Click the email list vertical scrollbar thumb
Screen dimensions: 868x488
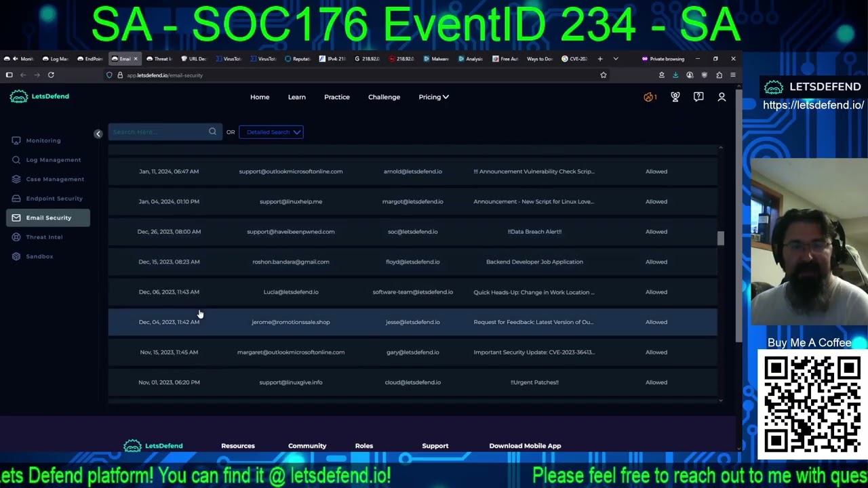tap(720, 239)
